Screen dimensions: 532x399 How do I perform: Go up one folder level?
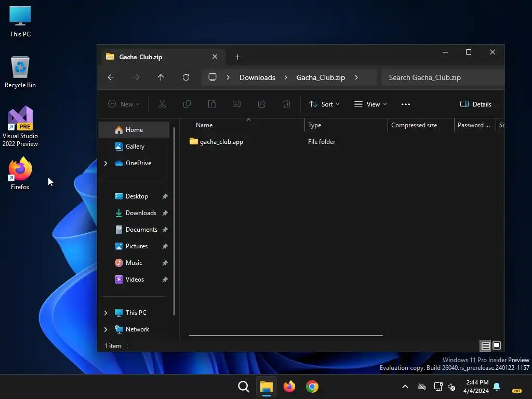pos(161,77)
